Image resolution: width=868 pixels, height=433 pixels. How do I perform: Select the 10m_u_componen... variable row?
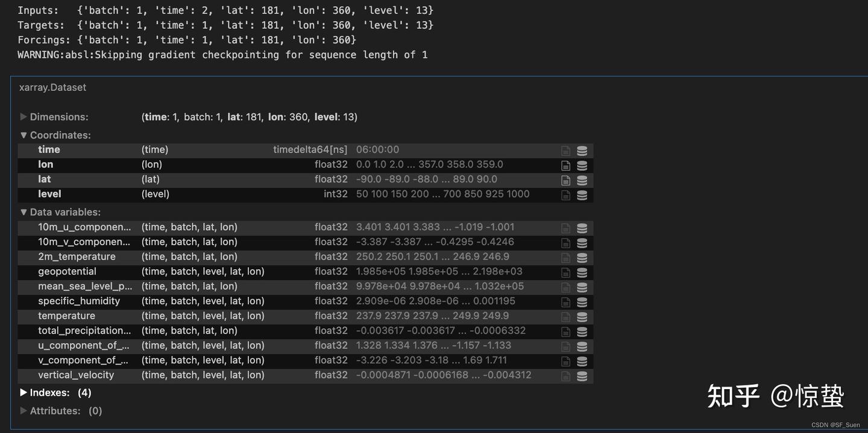tap(306, 227)
